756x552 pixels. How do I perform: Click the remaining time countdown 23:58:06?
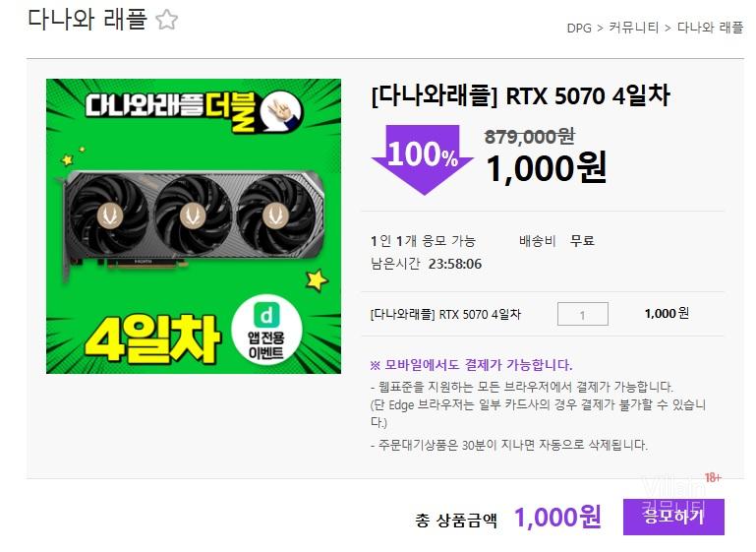455,264
